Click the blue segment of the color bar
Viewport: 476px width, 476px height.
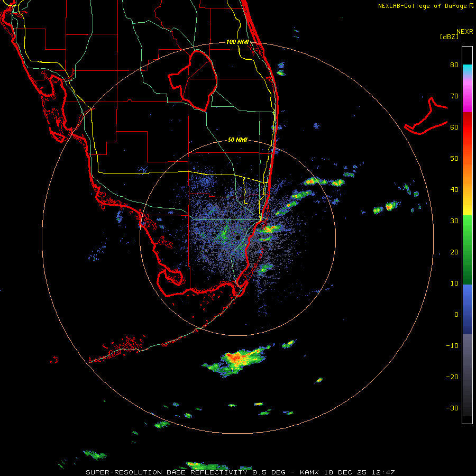click(x=467, y=309)
